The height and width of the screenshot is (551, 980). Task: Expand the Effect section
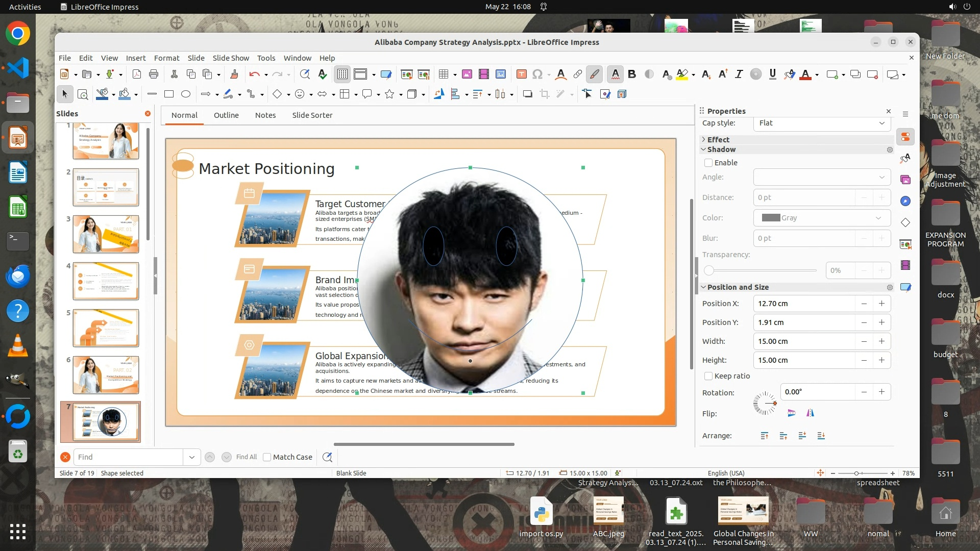[718, 139]
